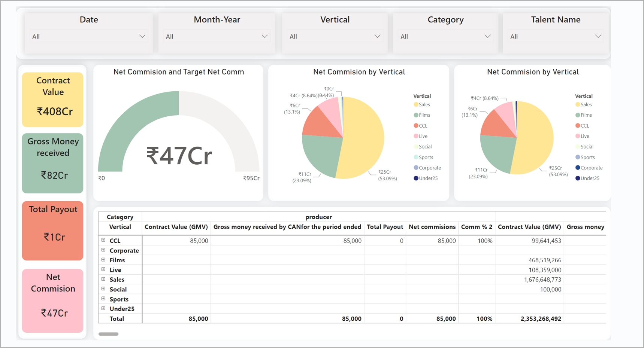The width and height of the screenshot is (644, 348).
Task: Expand the CCL row in the matrix
Action: point(103,240)
